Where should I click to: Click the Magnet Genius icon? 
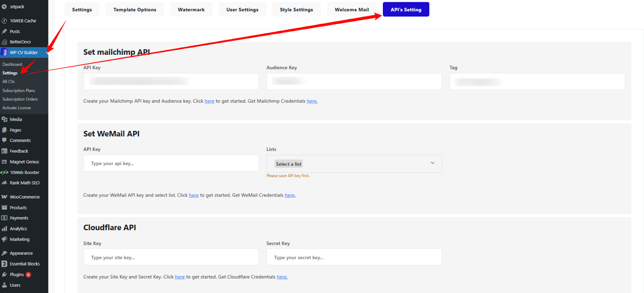(x=4, y=162)
